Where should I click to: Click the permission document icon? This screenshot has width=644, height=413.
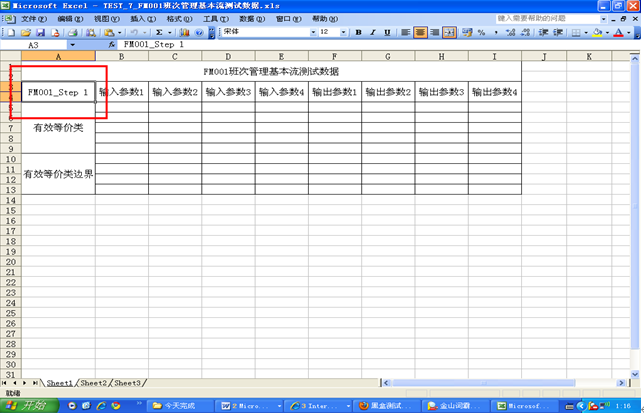55,32
